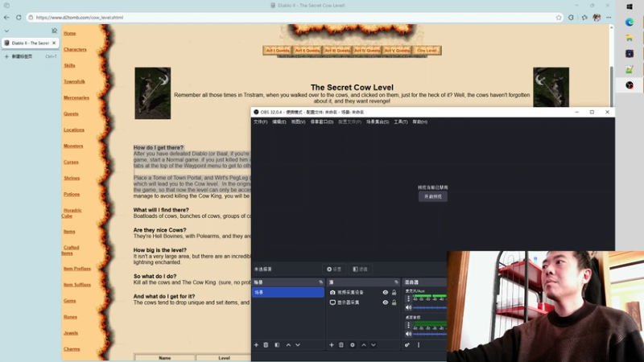Move the source down in sources toolbar
644x362 pixels.
(374, 345)
